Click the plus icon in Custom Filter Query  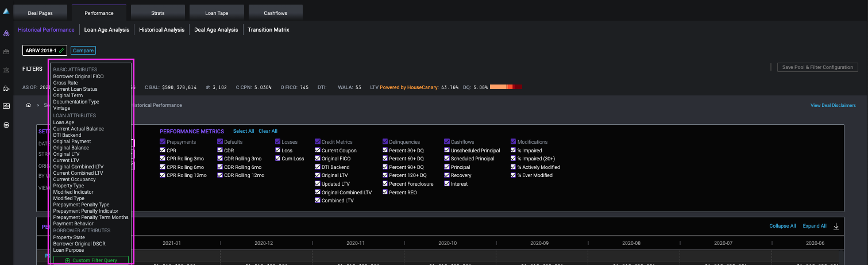click(x=67, y=260)
